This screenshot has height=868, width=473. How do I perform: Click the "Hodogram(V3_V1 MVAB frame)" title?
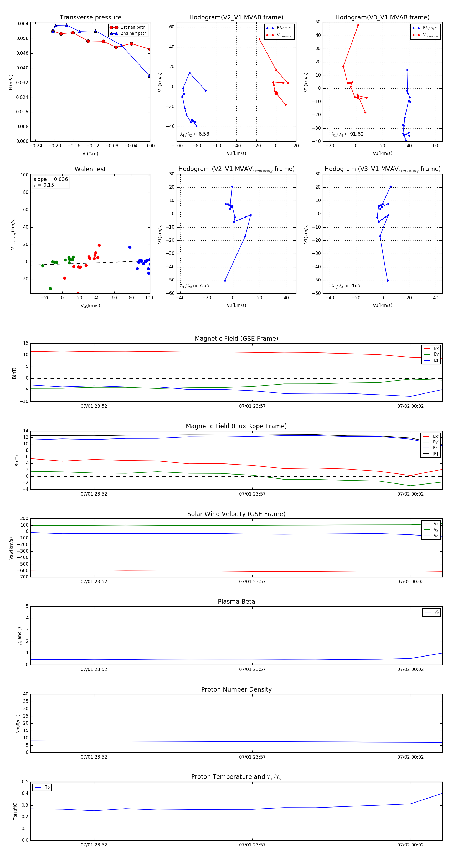click(x=382, y=17)
